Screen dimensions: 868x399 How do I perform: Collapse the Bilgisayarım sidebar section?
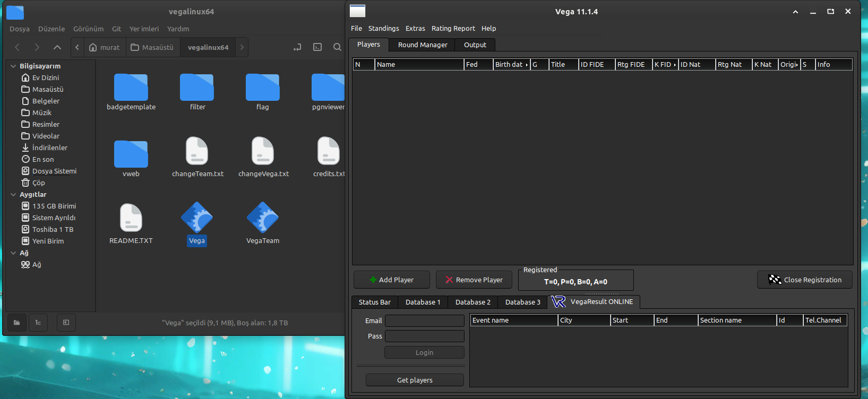click(x=13, y=66)
